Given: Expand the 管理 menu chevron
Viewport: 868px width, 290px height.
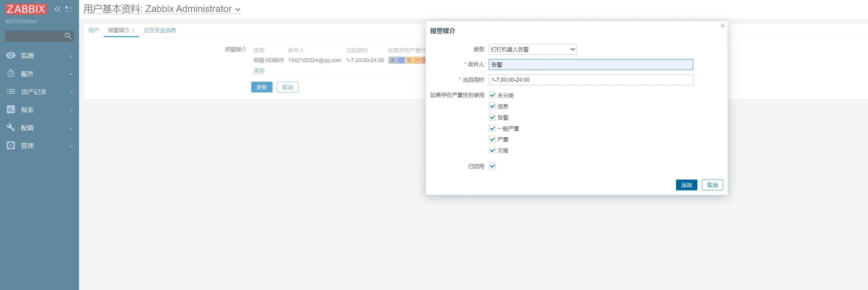Looking at the screenshot, I should (x=72, y=146).
